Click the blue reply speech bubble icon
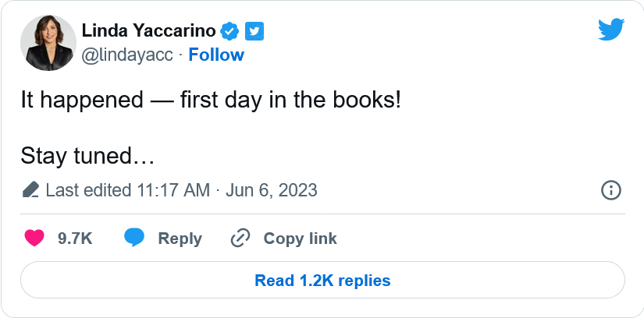 pyautogui.click(x=135, y=238)
